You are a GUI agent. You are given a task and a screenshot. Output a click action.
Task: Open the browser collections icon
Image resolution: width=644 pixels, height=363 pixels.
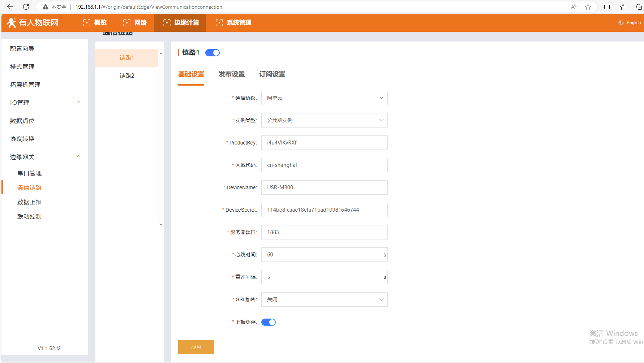coord(639,7)
